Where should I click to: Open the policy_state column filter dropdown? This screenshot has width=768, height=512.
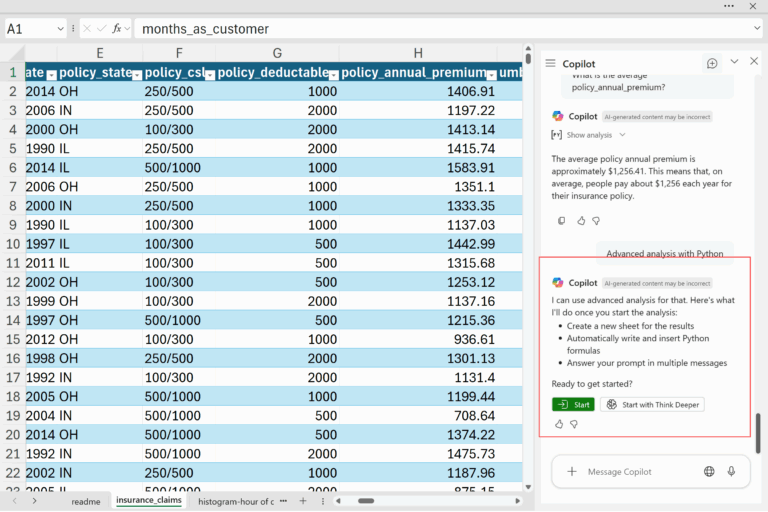pos(136,74)
